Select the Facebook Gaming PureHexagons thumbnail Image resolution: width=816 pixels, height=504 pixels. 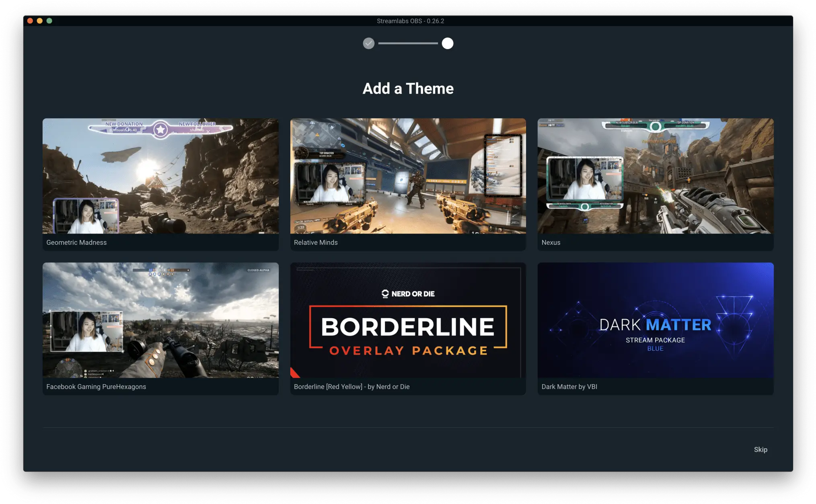[160, 320]
